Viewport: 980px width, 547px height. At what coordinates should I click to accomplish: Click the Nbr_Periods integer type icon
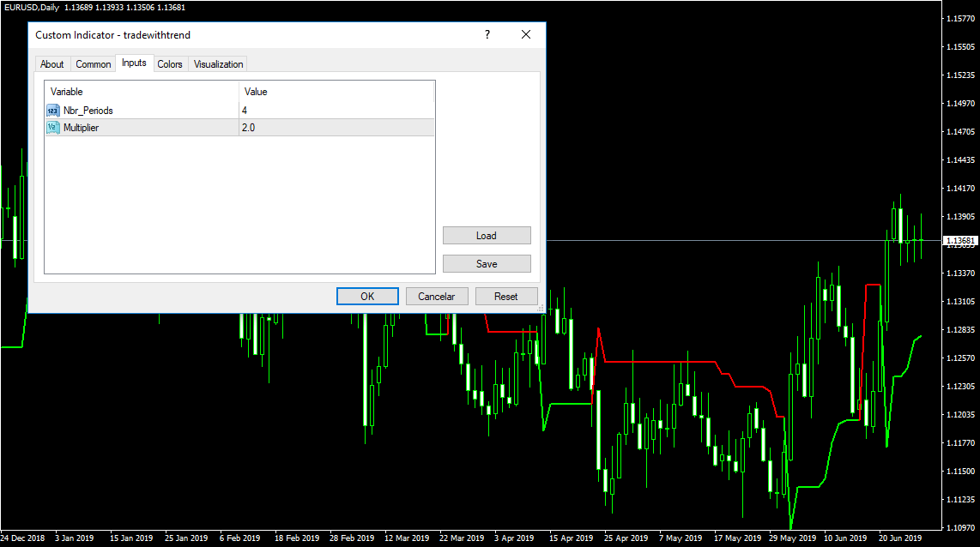pyautogui.click(x=53, y=110)
